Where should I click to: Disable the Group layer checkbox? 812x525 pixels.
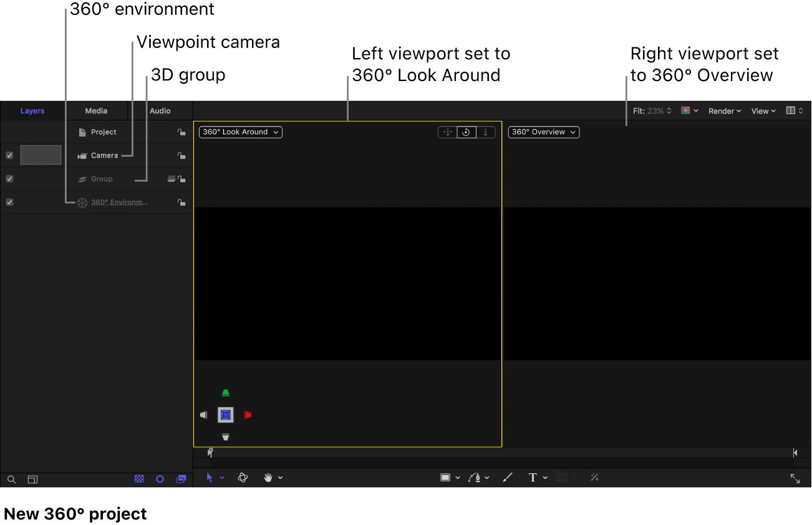coord(9,179)
